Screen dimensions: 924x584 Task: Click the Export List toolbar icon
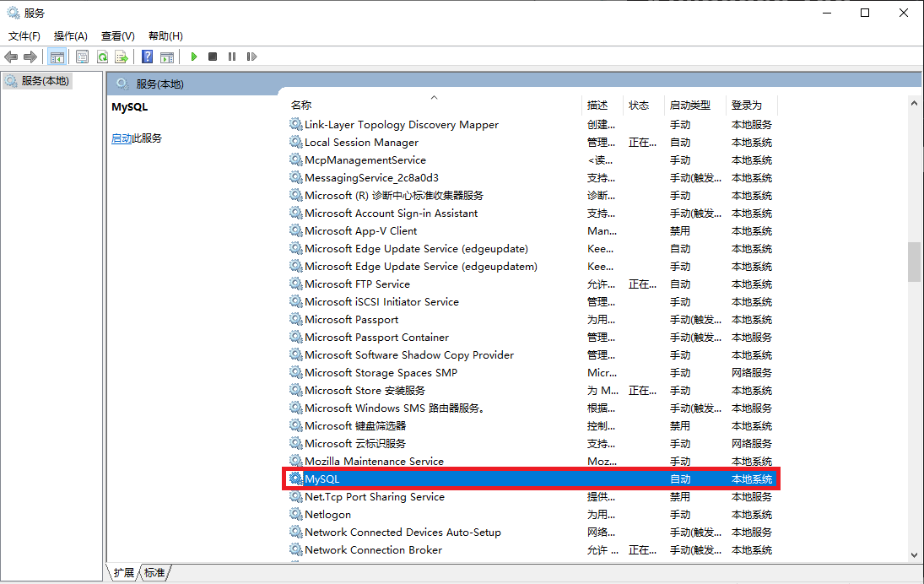click(x=122, y=57)
